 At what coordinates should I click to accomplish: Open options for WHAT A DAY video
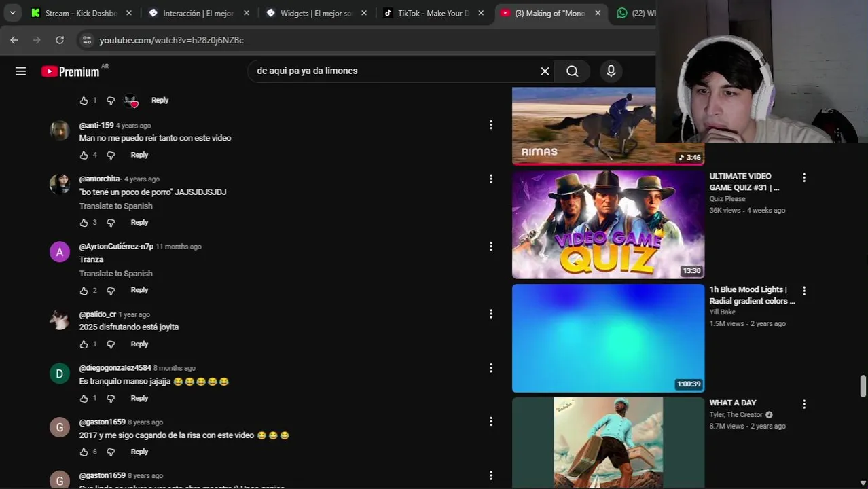(804, 404)
